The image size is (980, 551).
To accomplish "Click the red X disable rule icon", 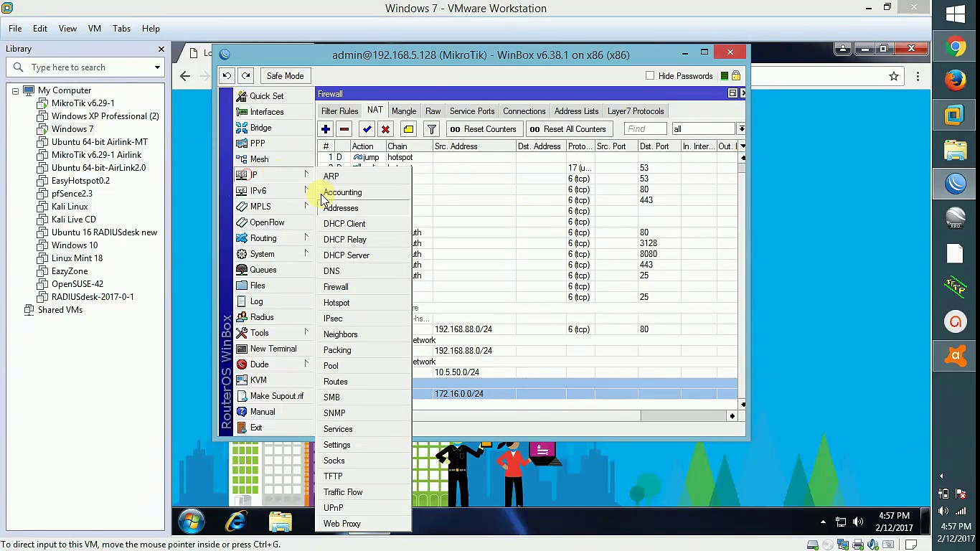I will pyautogui.click(x=386, y=129).
